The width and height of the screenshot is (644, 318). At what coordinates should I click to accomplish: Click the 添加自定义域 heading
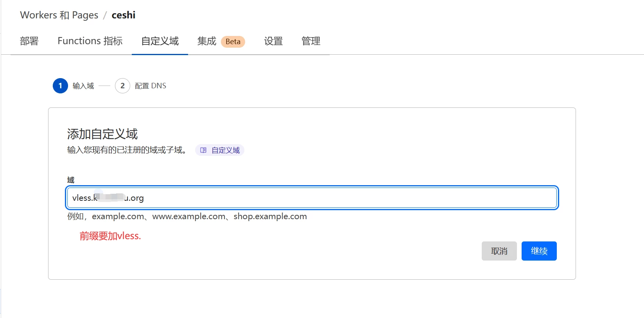click(102, 134)
